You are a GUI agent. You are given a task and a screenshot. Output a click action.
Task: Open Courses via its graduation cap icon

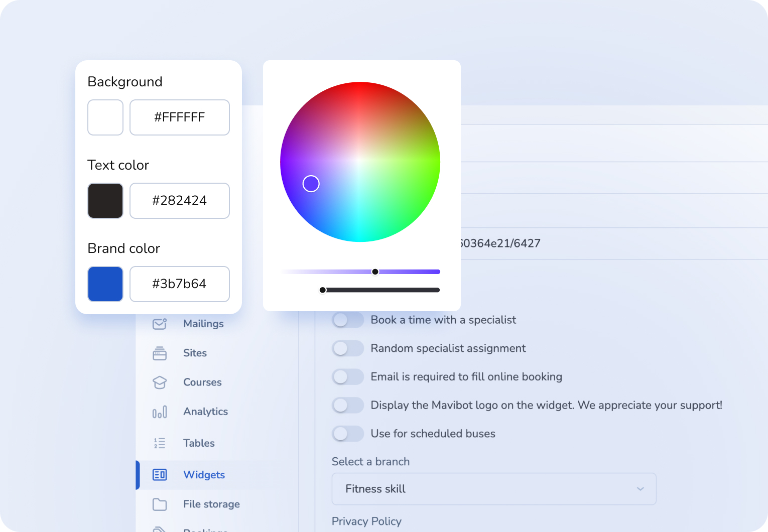[x=160, y=382]
